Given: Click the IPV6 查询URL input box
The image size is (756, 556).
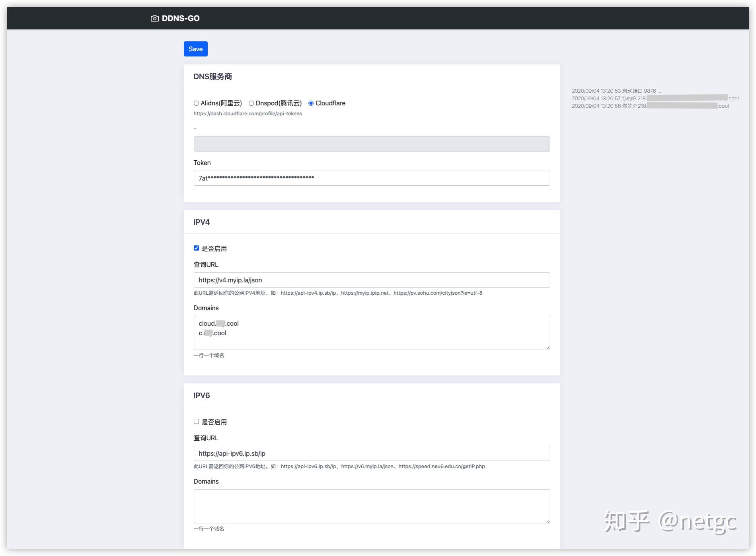Looking at the screenshot, I should 371,453.
